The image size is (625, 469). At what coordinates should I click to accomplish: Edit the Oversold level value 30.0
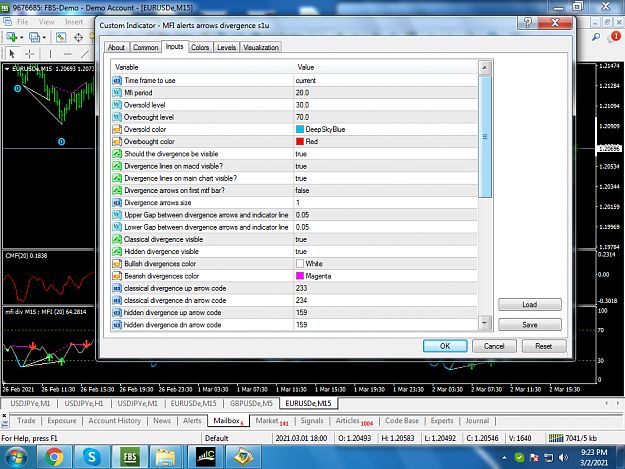point(385,105)
